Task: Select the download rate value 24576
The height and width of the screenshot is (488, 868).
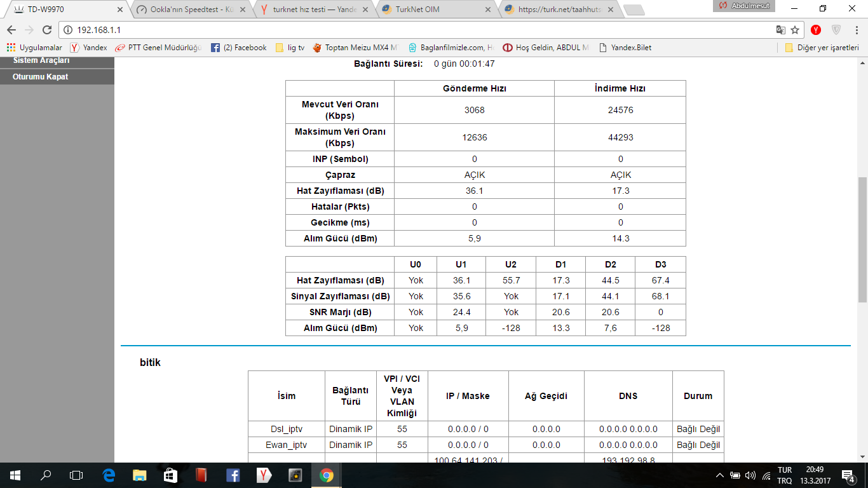Action: tap(620, 110)
